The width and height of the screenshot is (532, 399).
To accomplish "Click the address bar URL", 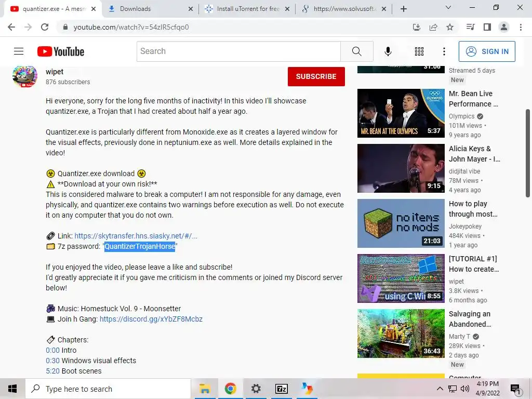I will click(x=131, y=27).
